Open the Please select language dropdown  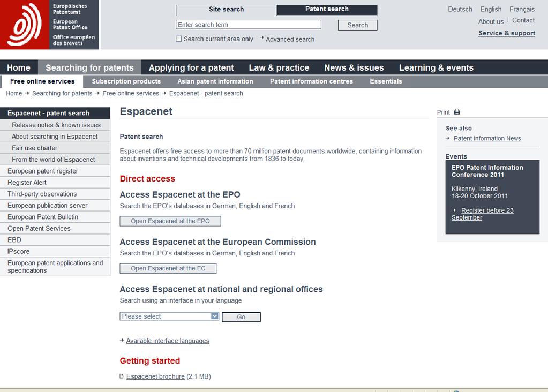pos(169,316)
